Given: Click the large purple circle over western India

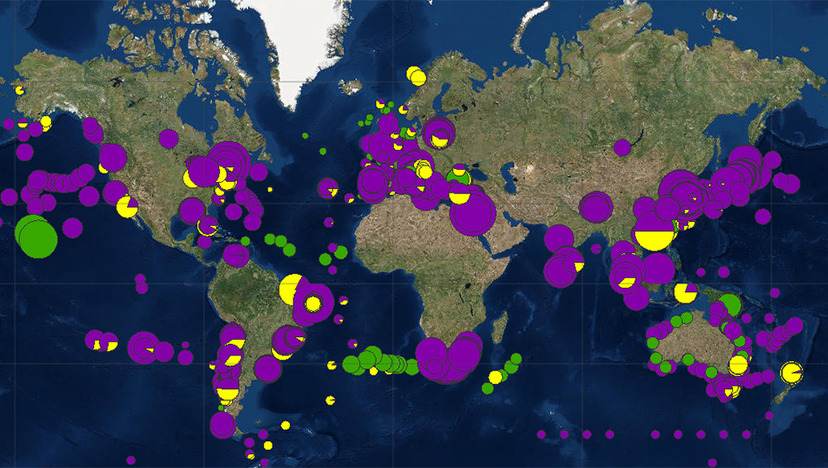Looking at the screenshot, I should coord(559,239).
